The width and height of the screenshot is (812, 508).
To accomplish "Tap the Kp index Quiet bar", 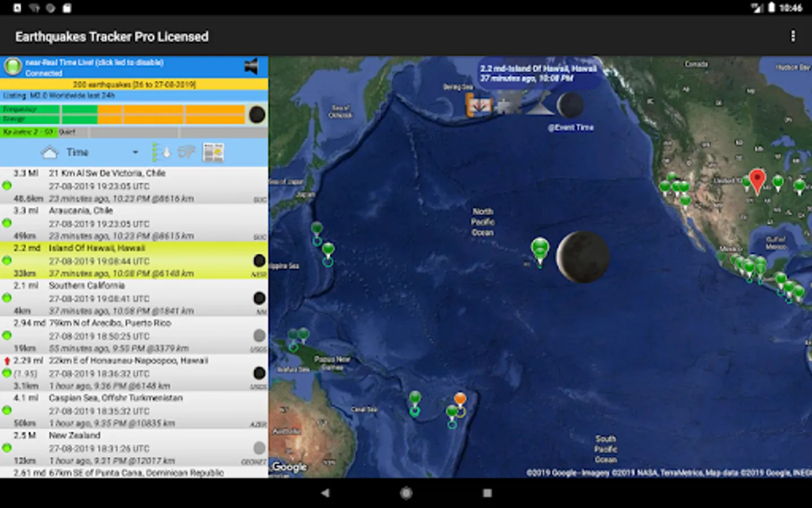I will (x=134, y=132).
